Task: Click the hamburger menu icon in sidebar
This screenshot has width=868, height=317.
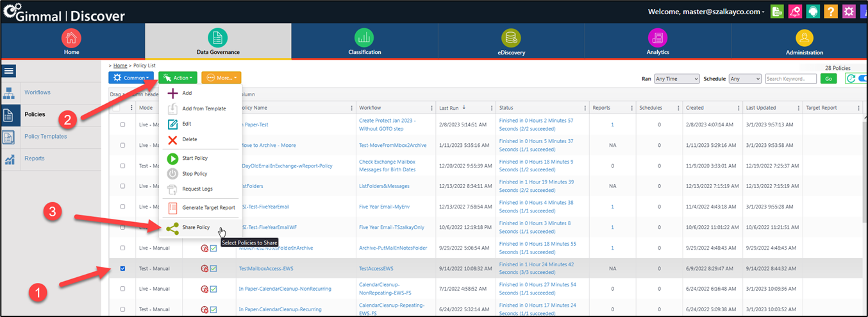Action: [x=10, y=71]
